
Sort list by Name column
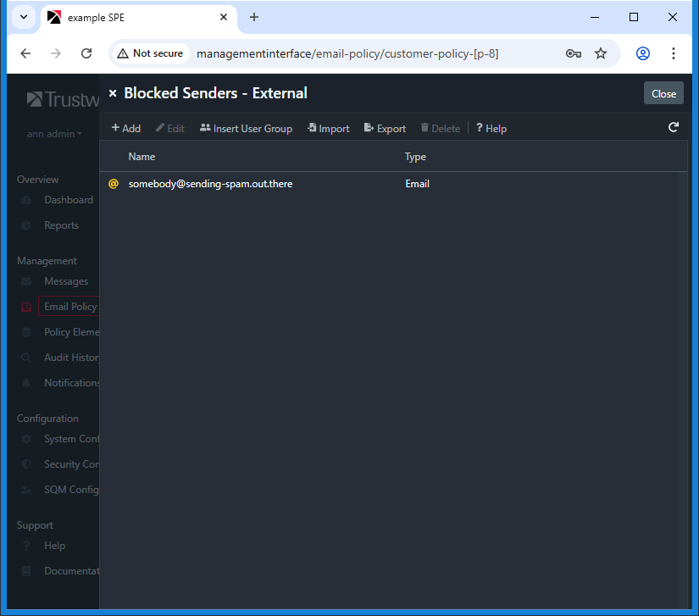(141, 157)
